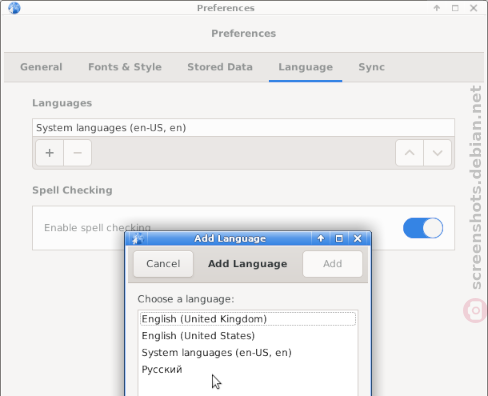Maximize the Preferences window
This screenshot has height=396, width=488.
click(455, 8)
